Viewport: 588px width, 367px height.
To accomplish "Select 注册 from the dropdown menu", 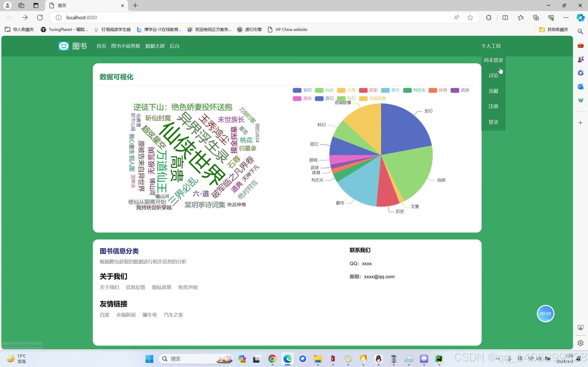I will click(x=493, y=106).
